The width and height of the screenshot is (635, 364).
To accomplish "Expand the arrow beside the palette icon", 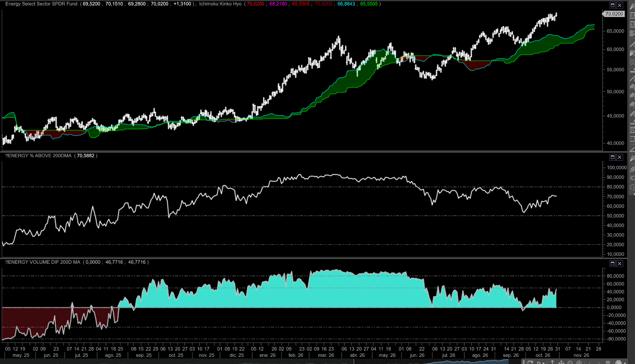I will point(625,363).
